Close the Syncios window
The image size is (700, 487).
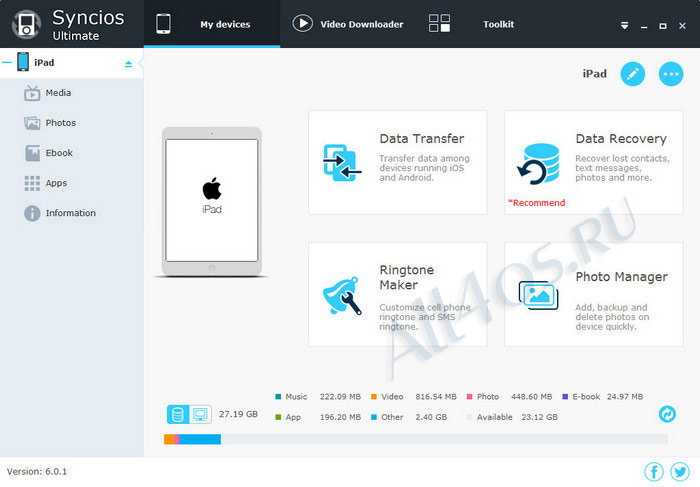point(682,26)
